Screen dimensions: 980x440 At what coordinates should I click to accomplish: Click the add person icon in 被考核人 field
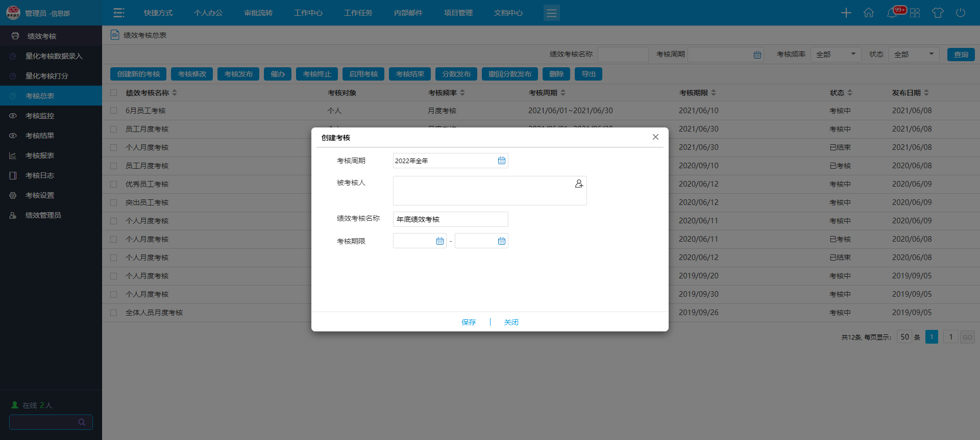click(579, 184)
